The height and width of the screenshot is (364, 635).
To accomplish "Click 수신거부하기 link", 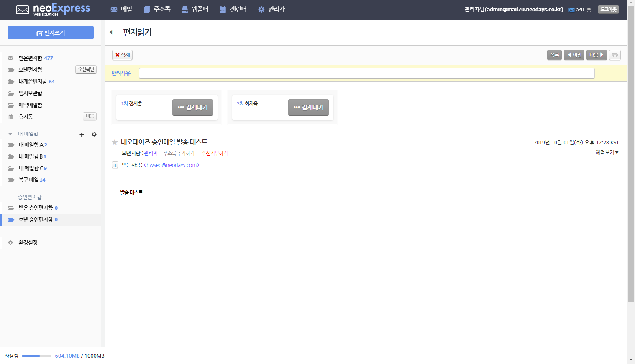I will (x=215, y=153).
